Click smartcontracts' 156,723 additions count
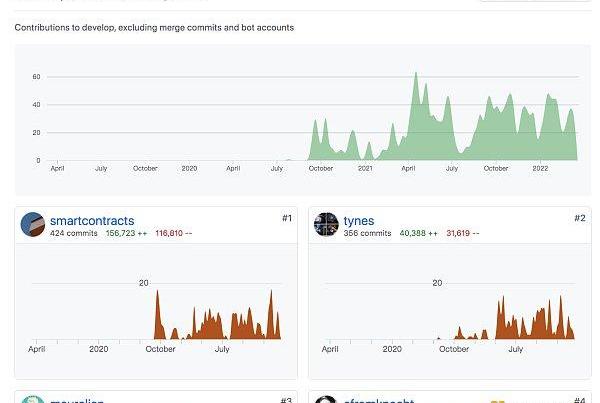Screen dimensions: 600x403 click(127, 234)
